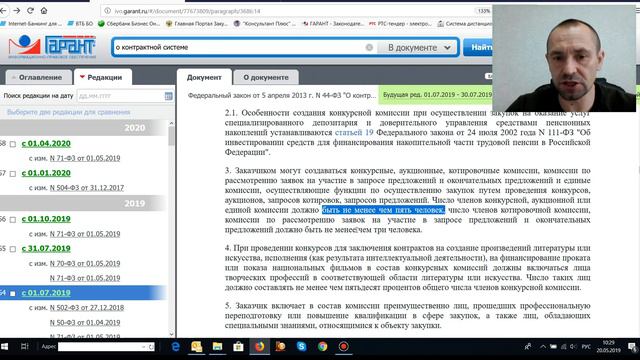Click the volume icon in system tray
The height and width of the screenshot is (360, 640).
(573, 347)
